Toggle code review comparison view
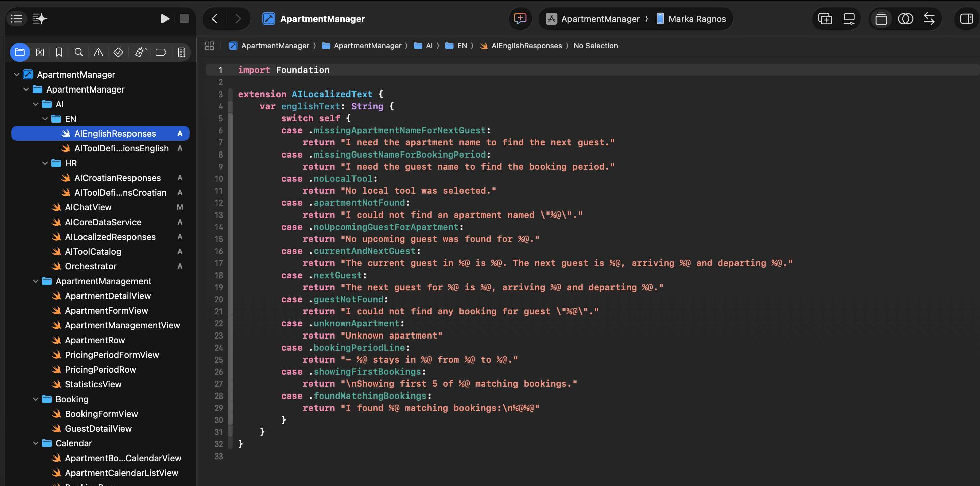The width and height of the screenshot is (980, 486). (929, 19)
